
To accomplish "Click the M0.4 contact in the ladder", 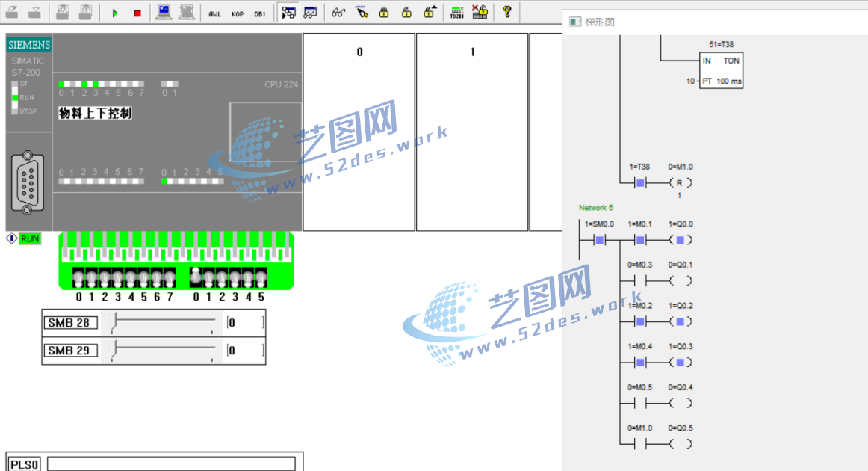I will (640, 363).
